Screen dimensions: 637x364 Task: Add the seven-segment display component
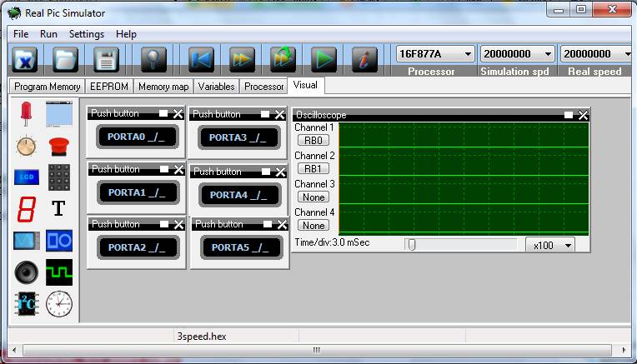coord(27,209)
